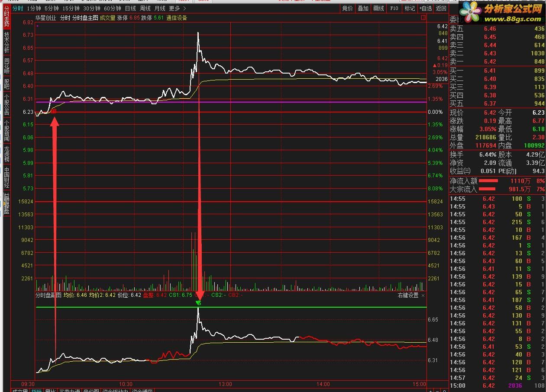This screenshot has width=546, height=392.
Task: Click the 通信设备 sector label
Action: point(177,18)
